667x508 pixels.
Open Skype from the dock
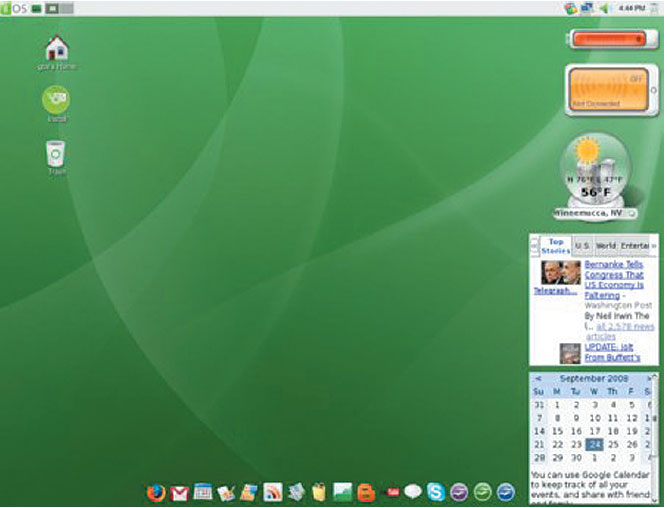click(436, 492)
